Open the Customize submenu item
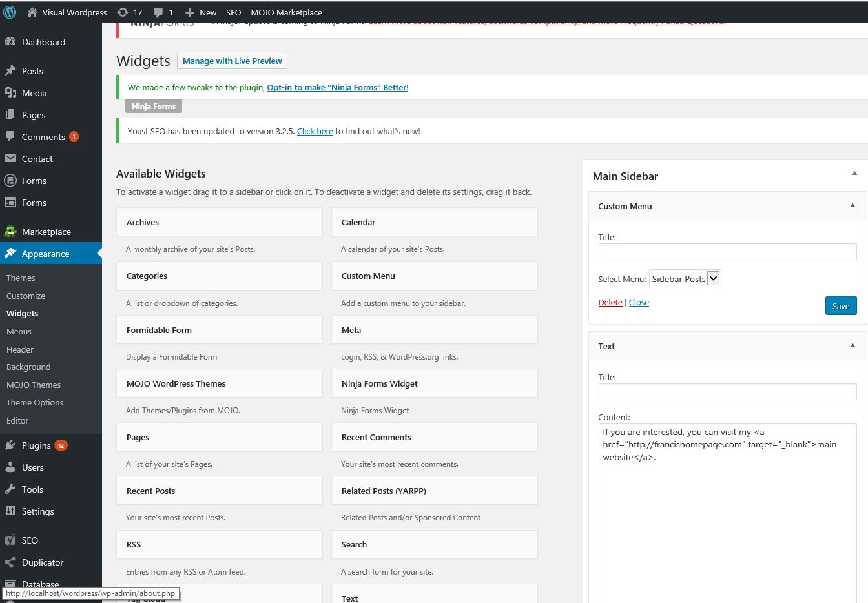 click(26, 296)
